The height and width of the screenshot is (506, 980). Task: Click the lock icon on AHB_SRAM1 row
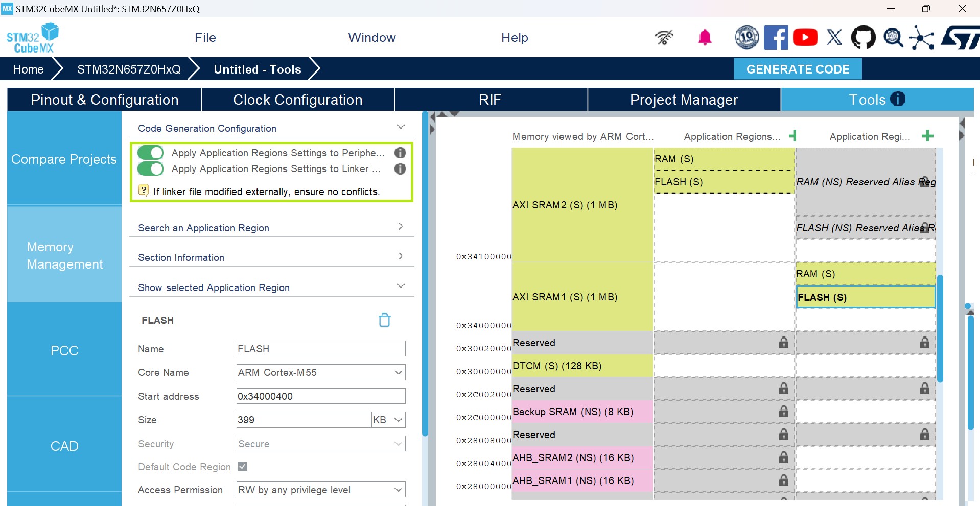coord(784,480)
